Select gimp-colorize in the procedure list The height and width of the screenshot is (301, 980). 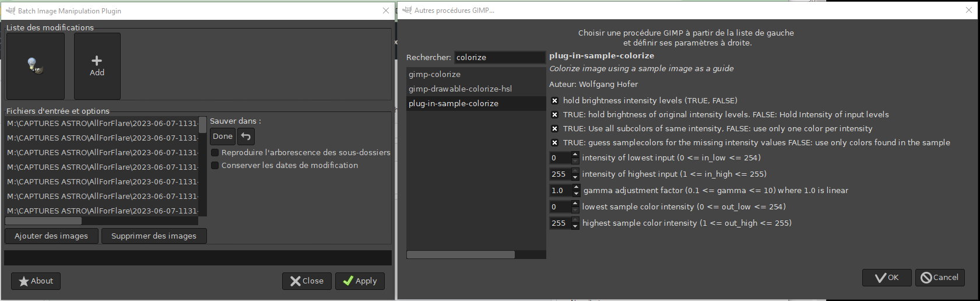click(x=476, y=74)
